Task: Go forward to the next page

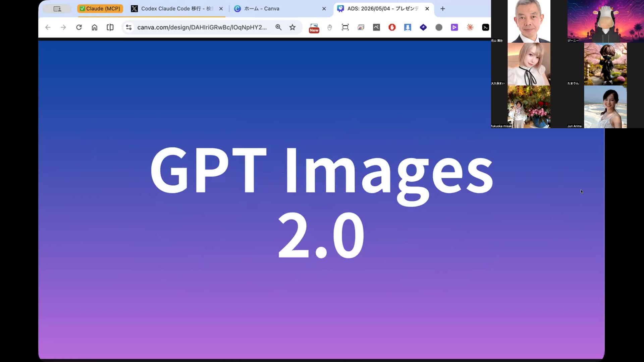Action: (x=63, y=27)
